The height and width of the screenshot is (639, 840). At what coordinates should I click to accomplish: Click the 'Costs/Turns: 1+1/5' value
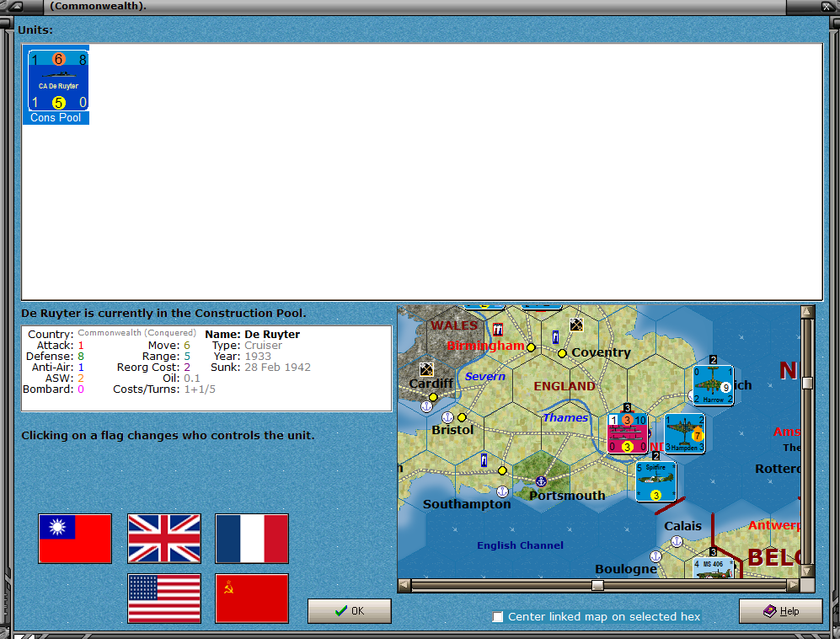click(x=200, y=389)
